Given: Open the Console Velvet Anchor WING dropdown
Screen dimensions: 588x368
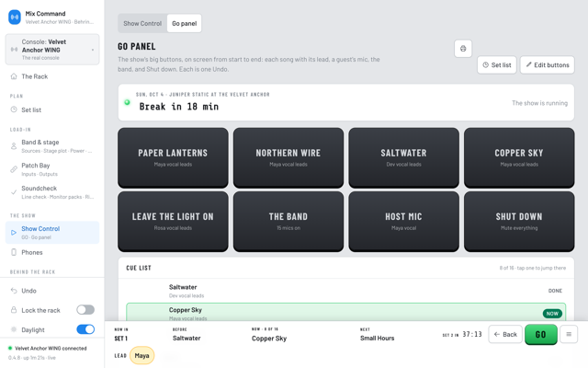Looking at the screenshot, I should coord(52,50).
